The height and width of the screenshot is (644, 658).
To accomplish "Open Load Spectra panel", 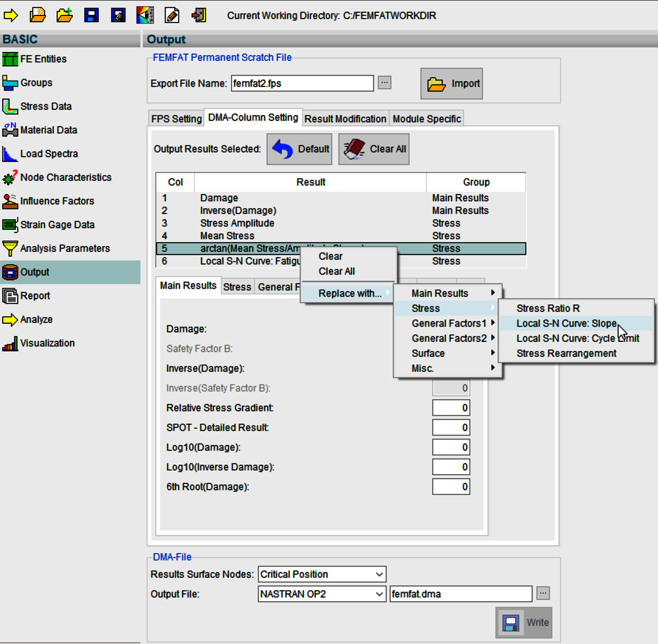I will [x=49, y=154].
